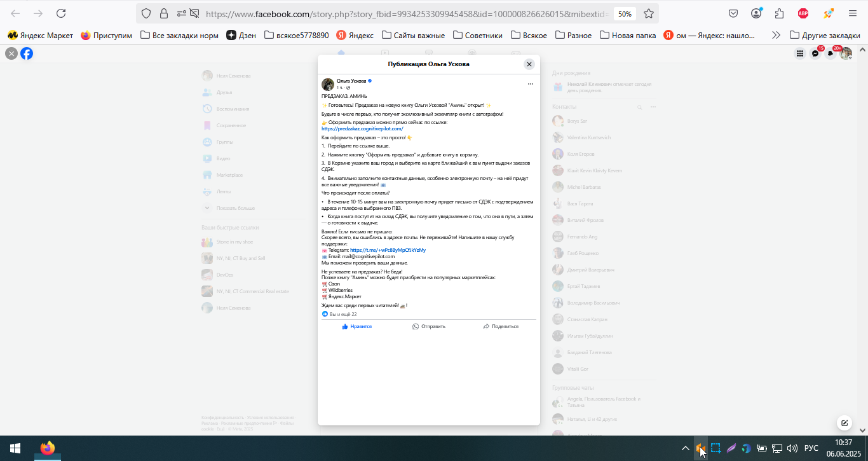Click the grey X close button beside Facebook logo
868x461 pixels.
(x=11, y=54)
